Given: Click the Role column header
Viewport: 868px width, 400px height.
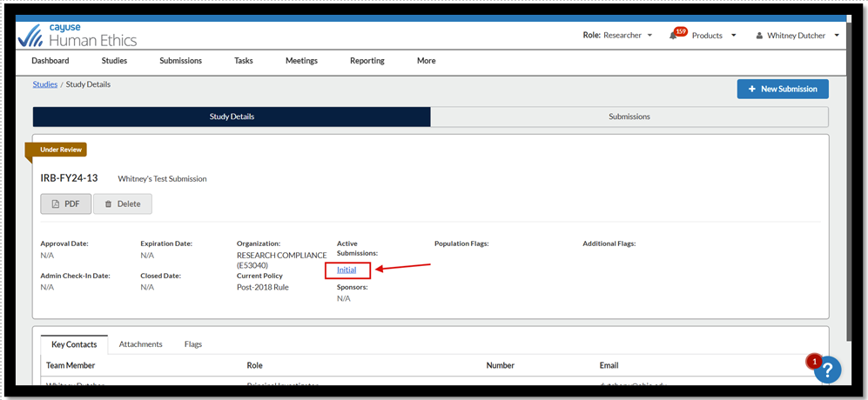Looking at the screenshot, I should 254,366.
